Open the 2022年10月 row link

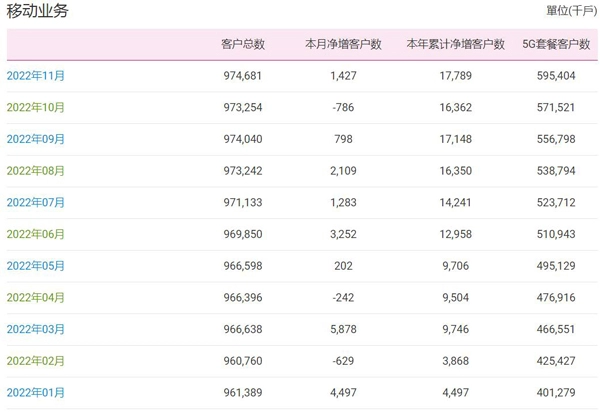click(x=36, y=107)
